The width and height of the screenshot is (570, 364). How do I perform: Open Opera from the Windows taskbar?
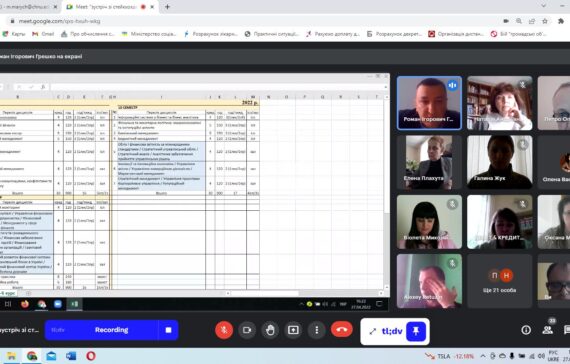click(91, 356)
